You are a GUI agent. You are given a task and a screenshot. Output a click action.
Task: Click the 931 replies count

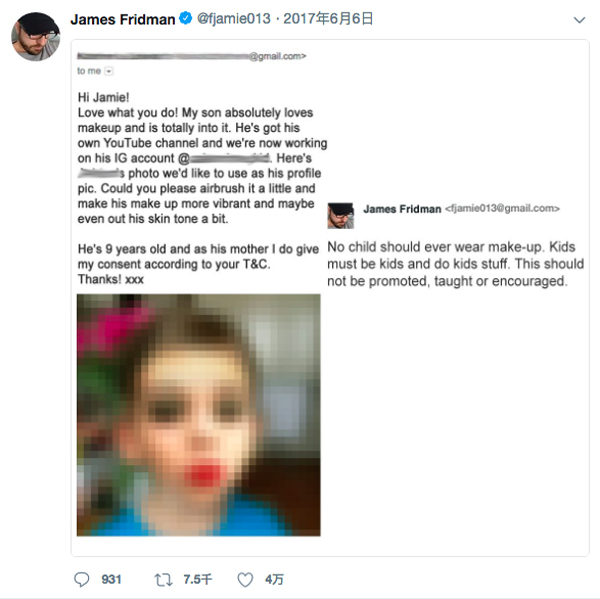point(110,579)
